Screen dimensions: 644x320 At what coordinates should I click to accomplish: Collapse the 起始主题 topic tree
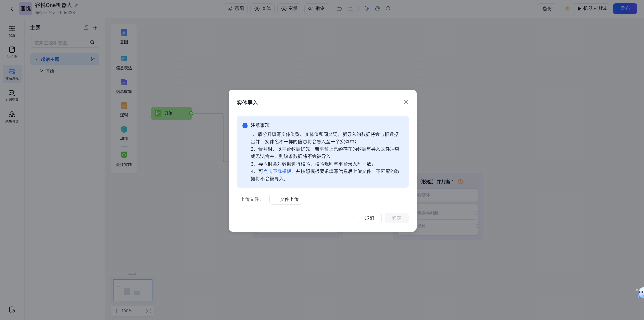(x=37, y=59)
